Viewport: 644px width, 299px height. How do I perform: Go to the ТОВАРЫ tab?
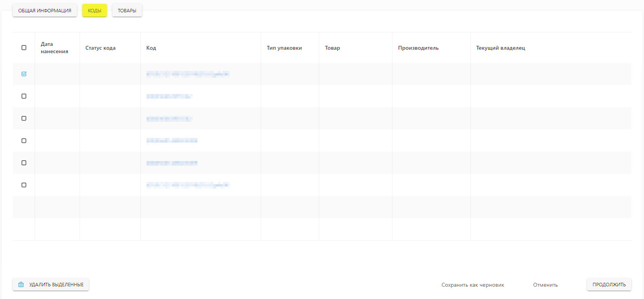[127, 10]
